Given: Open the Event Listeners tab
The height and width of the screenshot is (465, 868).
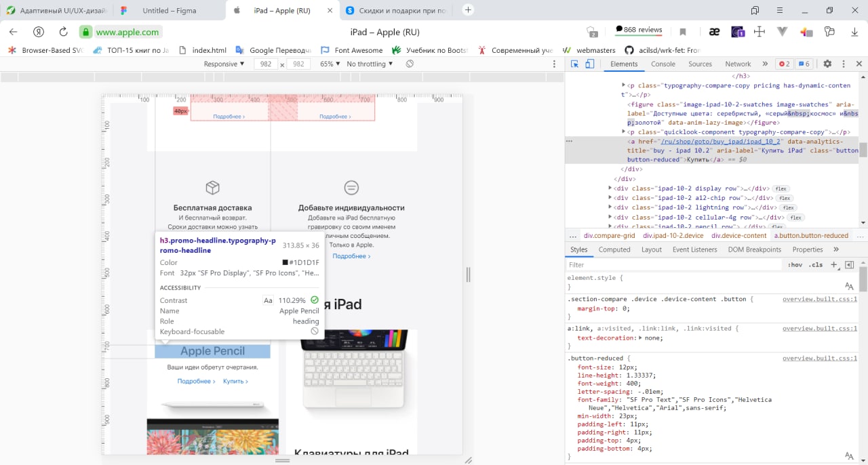Looking at the screenshot, I should point(694,249).
